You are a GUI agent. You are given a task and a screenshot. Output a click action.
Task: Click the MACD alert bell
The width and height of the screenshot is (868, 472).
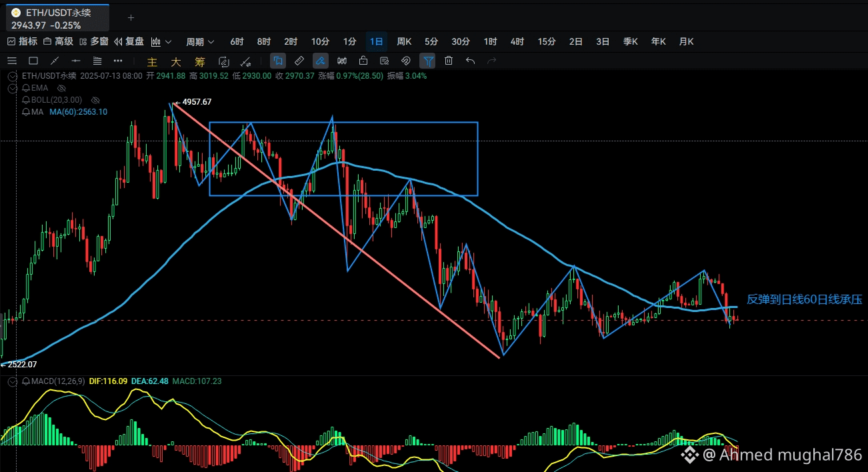click(26, 382)
